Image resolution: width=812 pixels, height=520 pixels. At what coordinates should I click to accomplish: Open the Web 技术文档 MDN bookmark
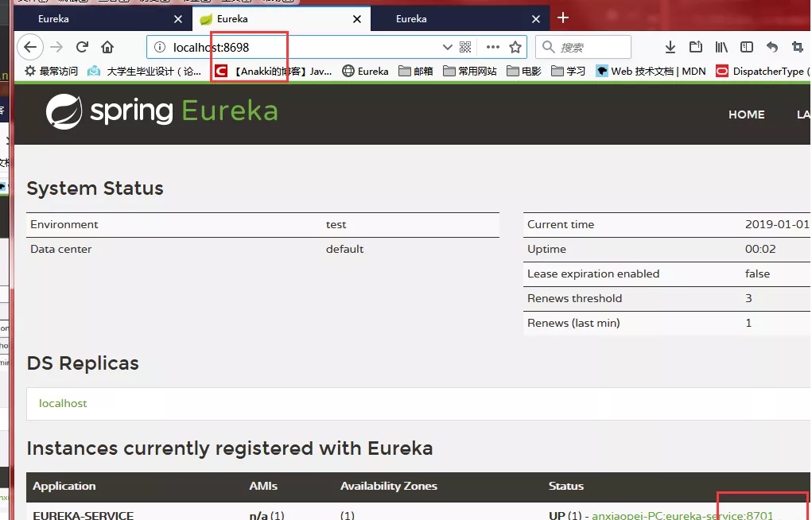651,71
